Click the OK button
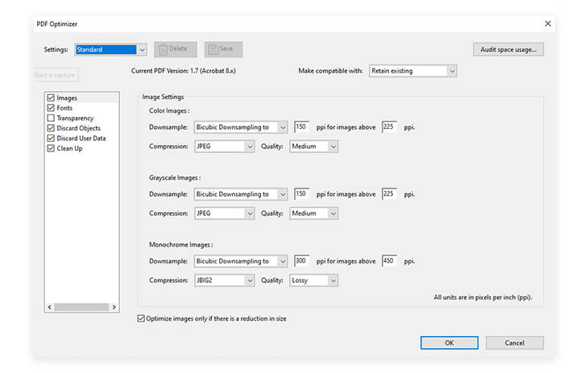This screenshot has width=588, height=373. click(449, 342)
